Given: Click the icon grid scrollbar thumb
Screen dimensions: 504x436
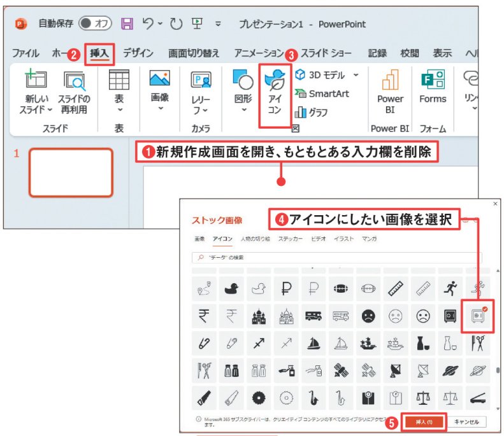Looking at the screenshot, I should tap(498, 370).
